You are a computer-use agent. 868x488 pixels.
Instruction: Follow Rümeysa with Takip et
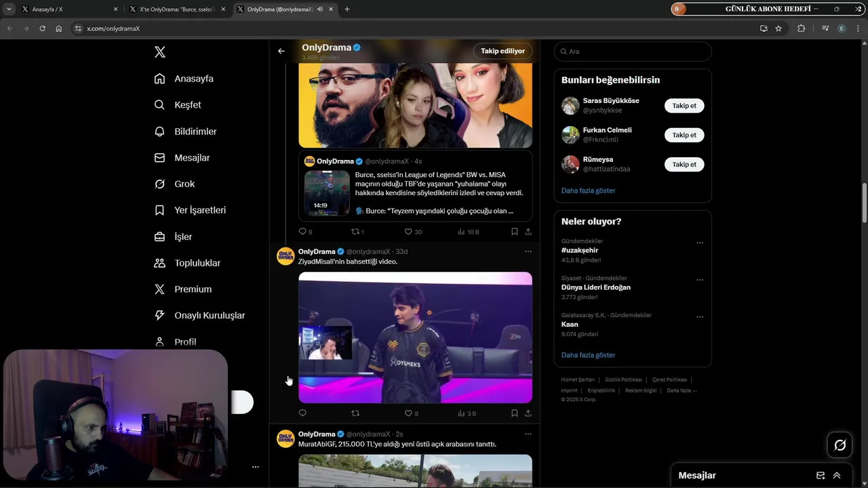point(684,164)
